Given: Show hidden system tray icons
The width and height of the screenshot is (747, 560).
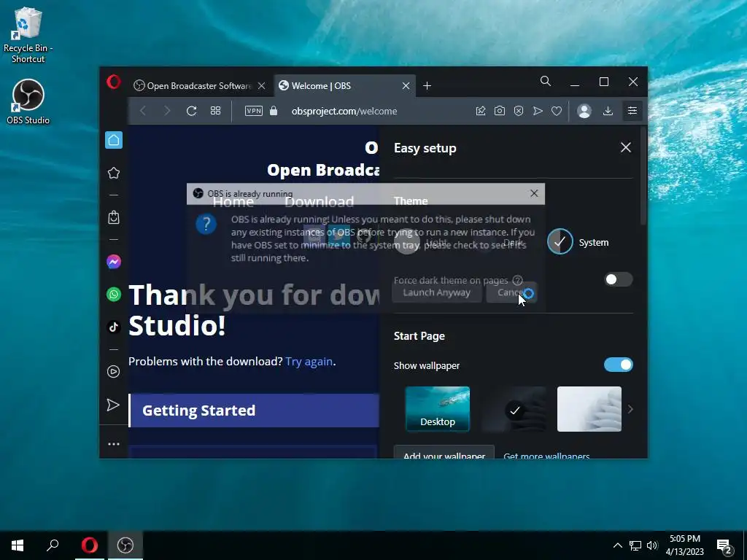Looking at the screenshot, I should 617,545.
